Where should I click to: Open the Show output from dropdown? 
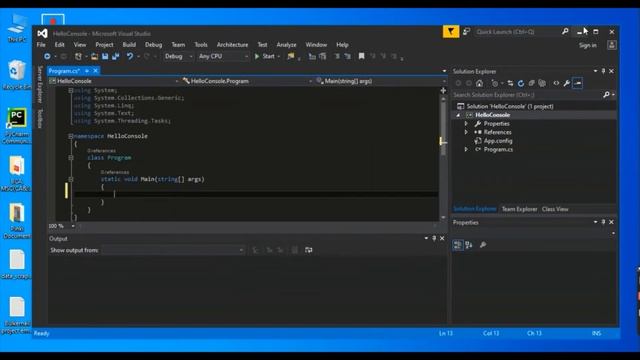coord(173,250)
